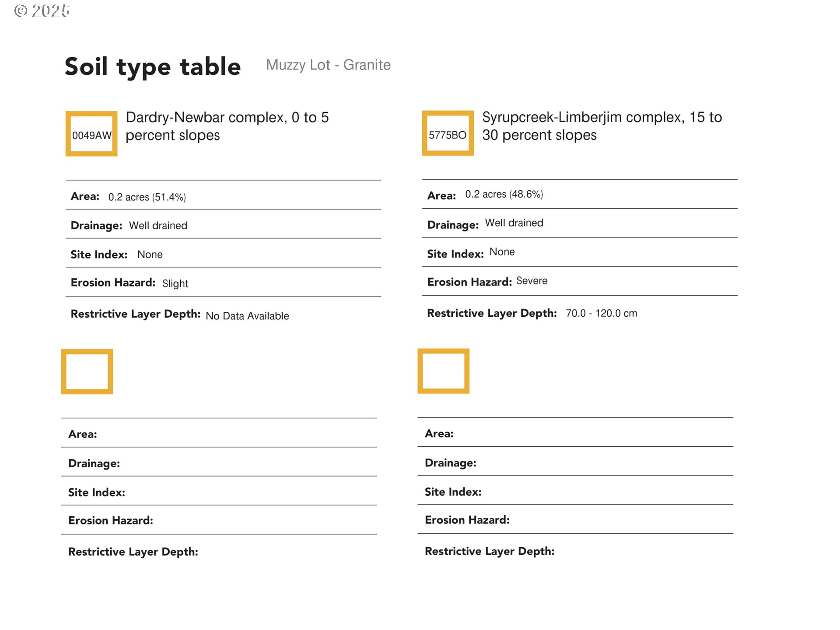Click the 0049AW soil code box
840x630 pixels.
tap(91, 134)
